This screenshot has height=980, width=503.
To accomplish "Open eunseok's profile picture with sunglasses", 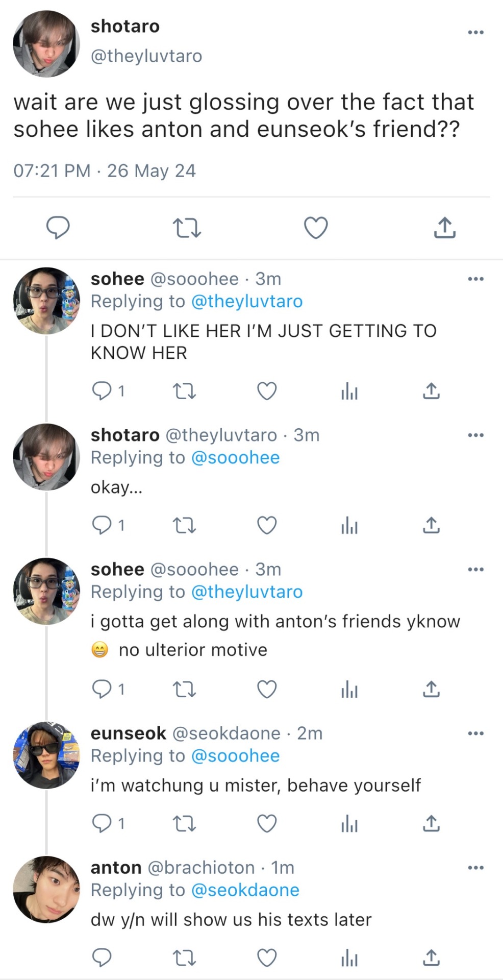I will (x=46, y=755).
